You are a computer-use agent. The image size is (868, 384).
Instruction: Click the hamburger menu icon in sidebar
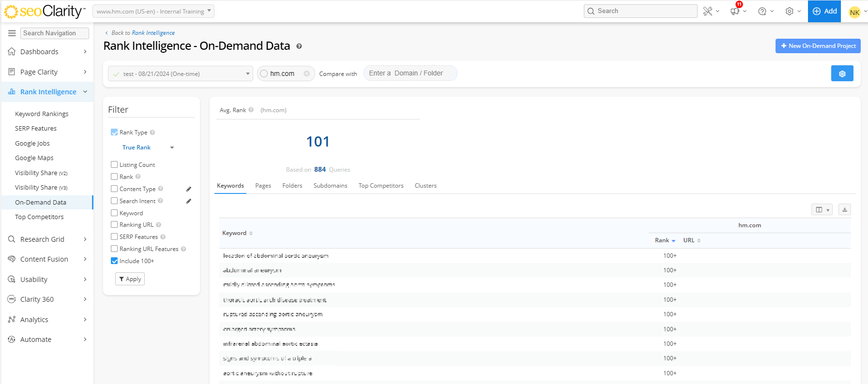(x=12, y=33)
